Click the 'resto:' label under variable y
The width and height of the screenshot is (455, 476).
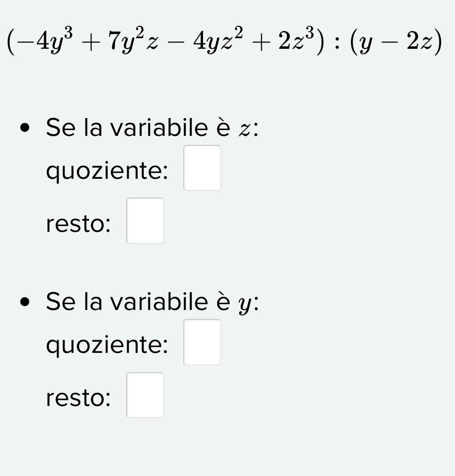tap(78, 398)
